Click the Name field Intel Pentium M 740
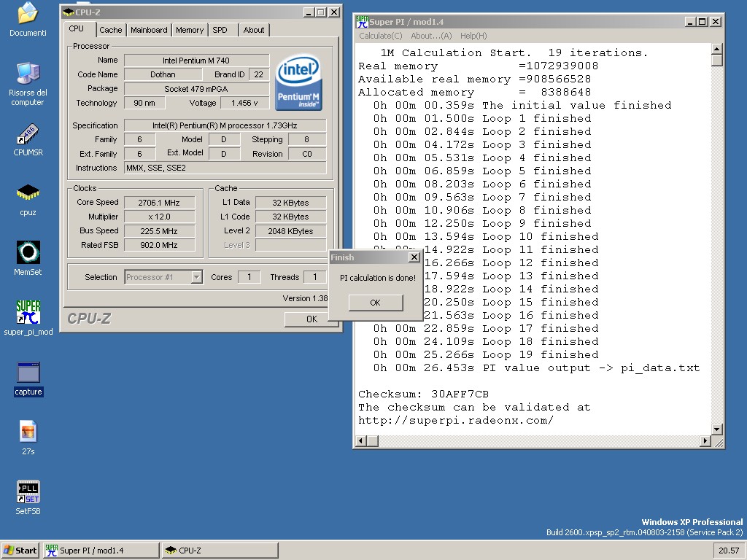The height and width of the screenshot is (560, 747). [x=196, y=61]
